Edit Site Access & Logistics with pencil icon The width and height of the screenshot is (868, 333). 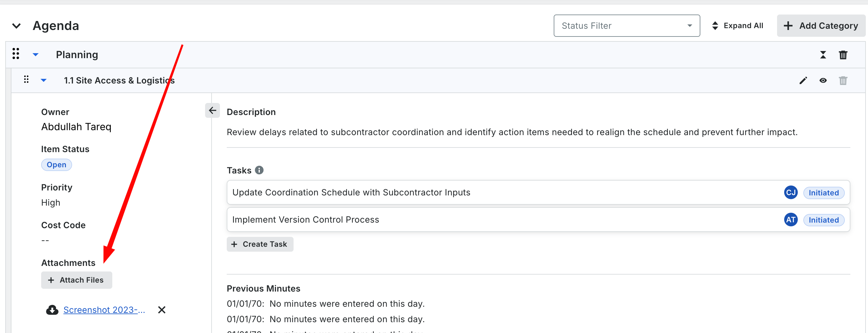tap(803, 80)
